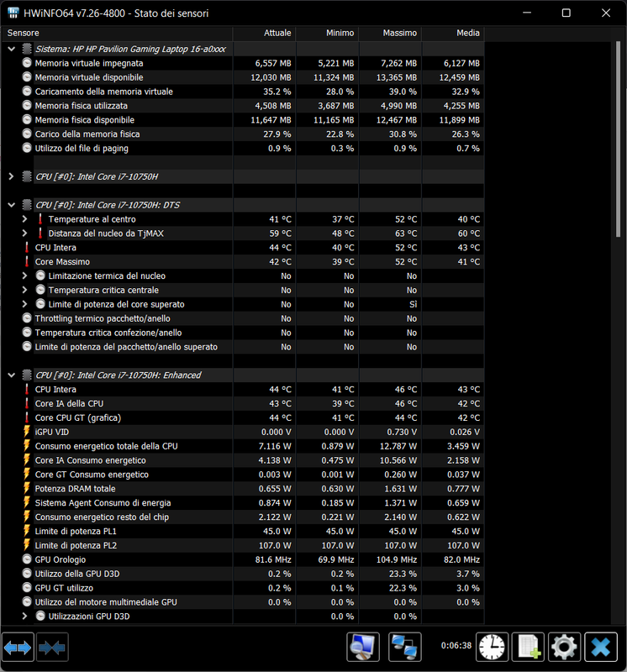The width and height of the screenshot is (627, 672).
Task: Open sensor settings gear icon
Action: click(565, 647)
